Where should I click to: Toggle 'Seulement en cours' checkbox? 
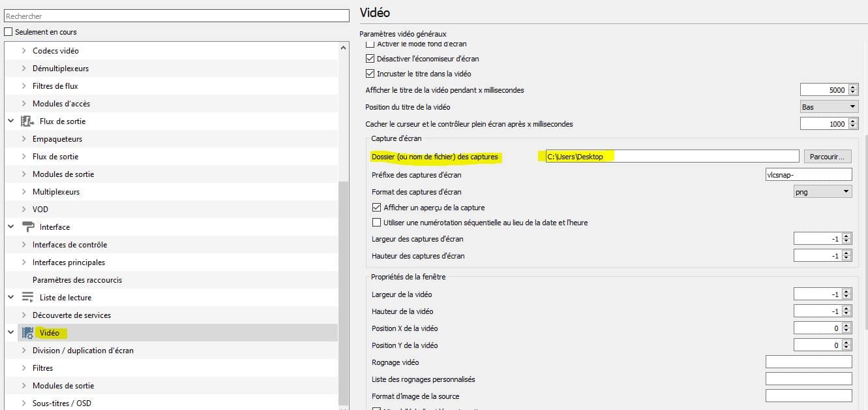[8, 32]
